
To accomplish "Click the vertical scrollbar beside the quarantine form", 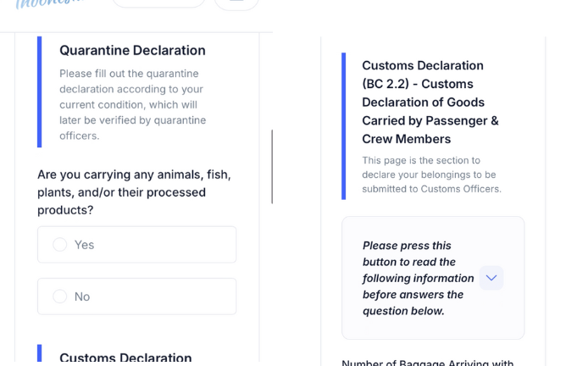I will click(x=272, y=167).
